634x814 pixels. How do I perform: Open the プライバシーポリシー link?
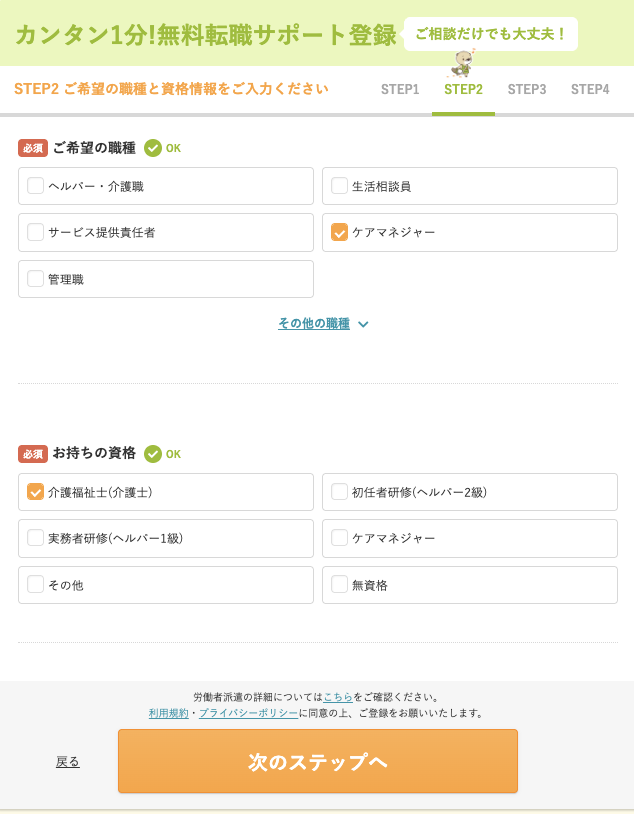click(248, 713)
